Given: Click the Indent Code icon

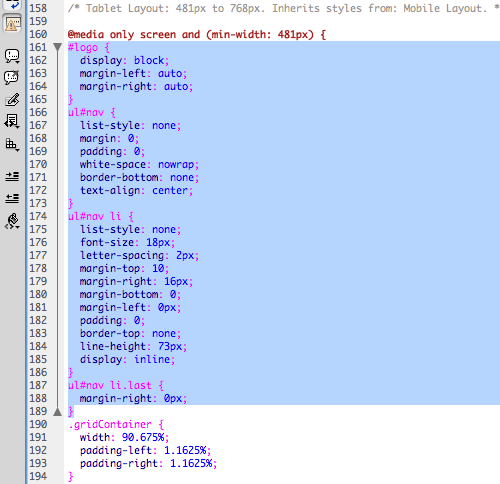Looking at the screenshot, I should 12,176.
